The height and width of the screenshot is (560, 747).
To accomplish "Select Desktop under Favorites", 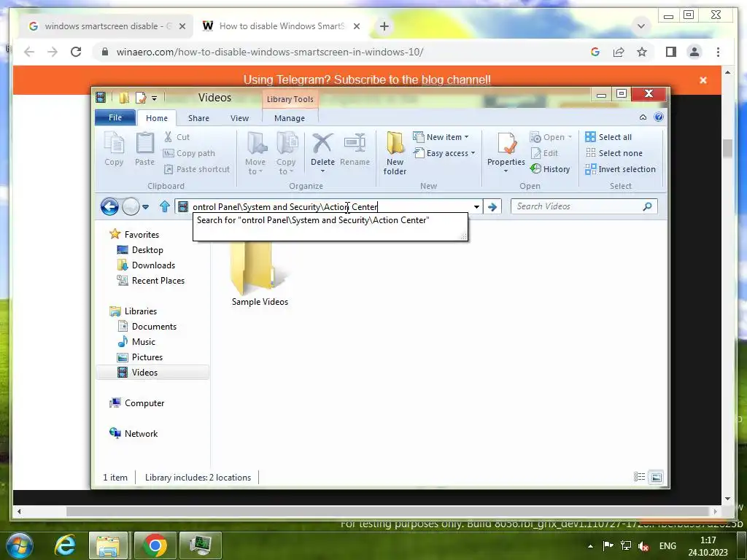I will (141, 250).
